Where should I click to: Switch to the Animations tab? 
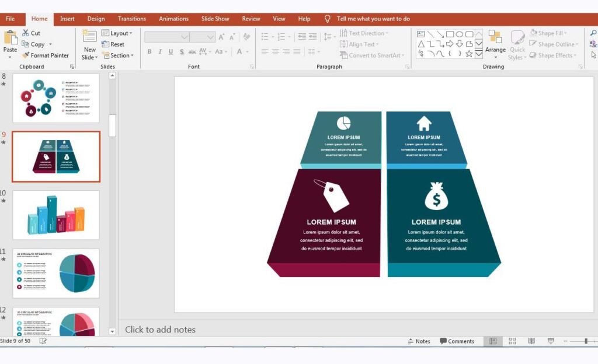click(x=173, y=19)
